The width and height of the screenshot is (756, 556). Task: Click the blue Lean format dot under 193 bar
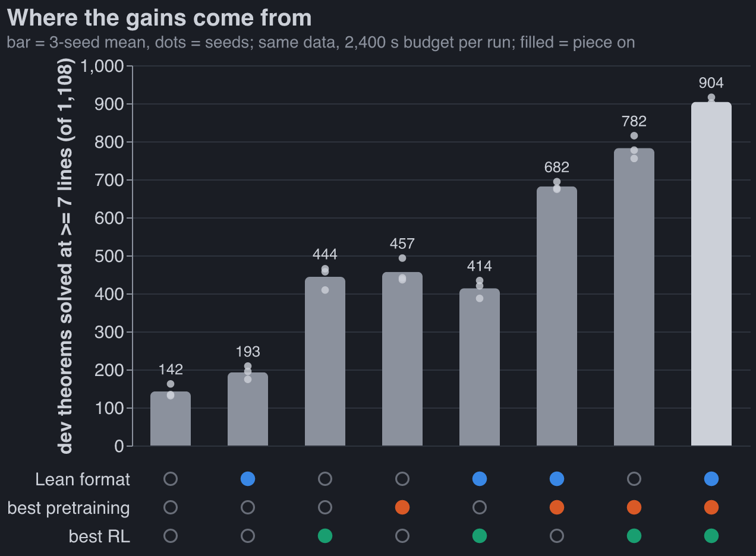point(248,479)
